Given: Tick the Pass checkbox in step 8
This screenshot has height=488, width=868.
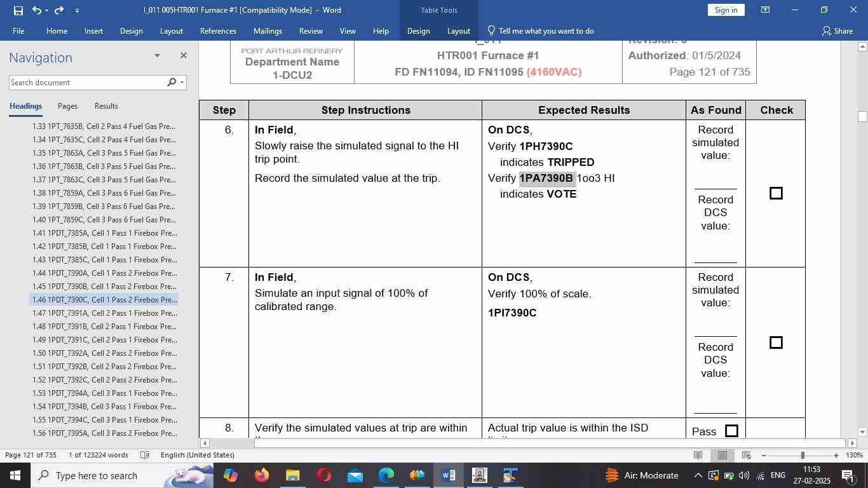Looking at the screenshot, I should 731,431.
